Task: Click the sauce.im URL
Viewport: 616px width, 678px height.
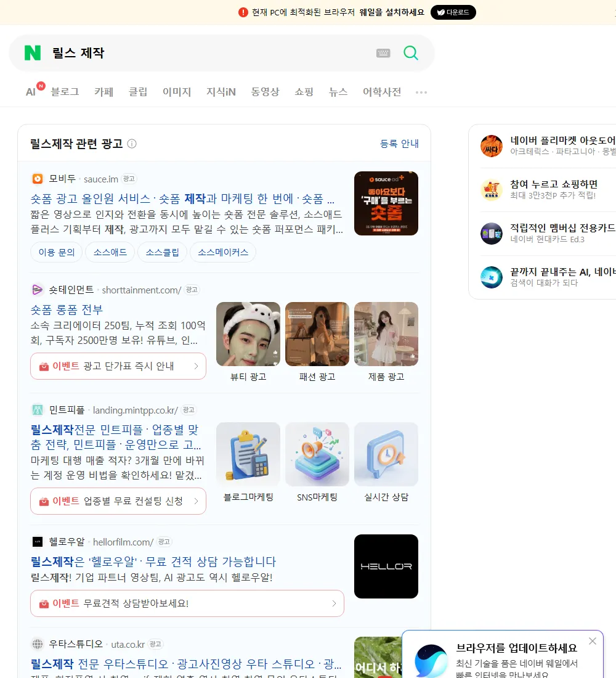Action: (x=101, y=179)
